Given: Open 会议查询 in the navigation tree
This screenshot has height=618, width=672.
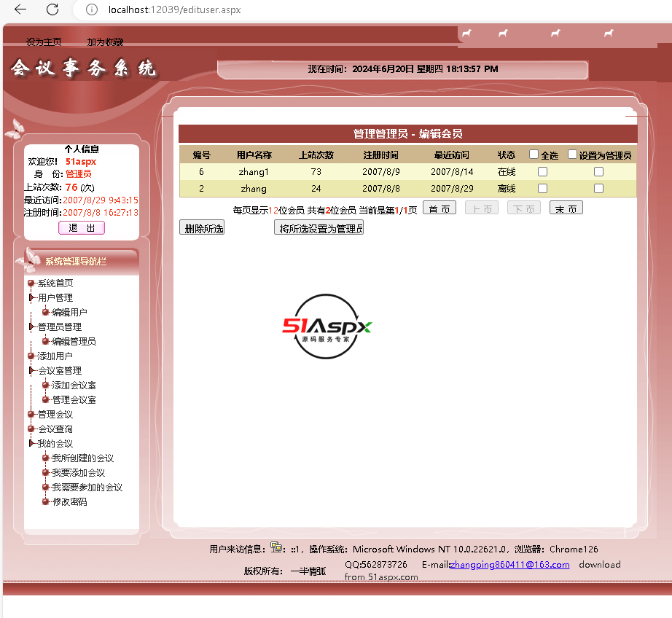Looking at the screenshot, I should point(55,429).
